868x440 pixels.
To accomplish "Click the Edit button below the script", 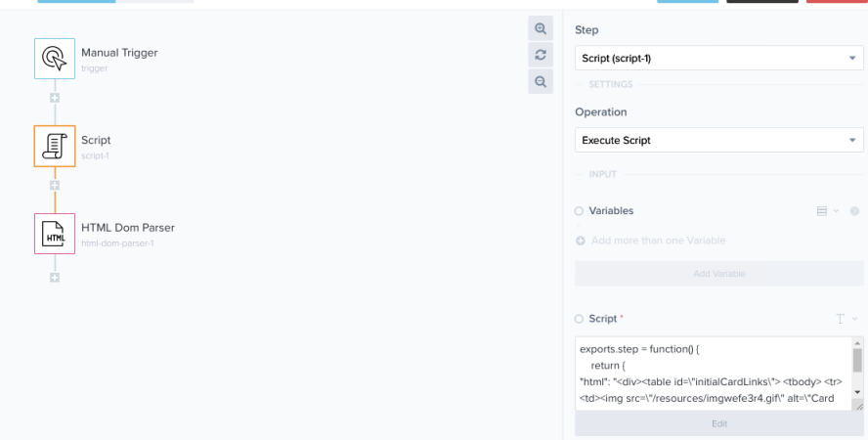I will (x=718, y=423).
